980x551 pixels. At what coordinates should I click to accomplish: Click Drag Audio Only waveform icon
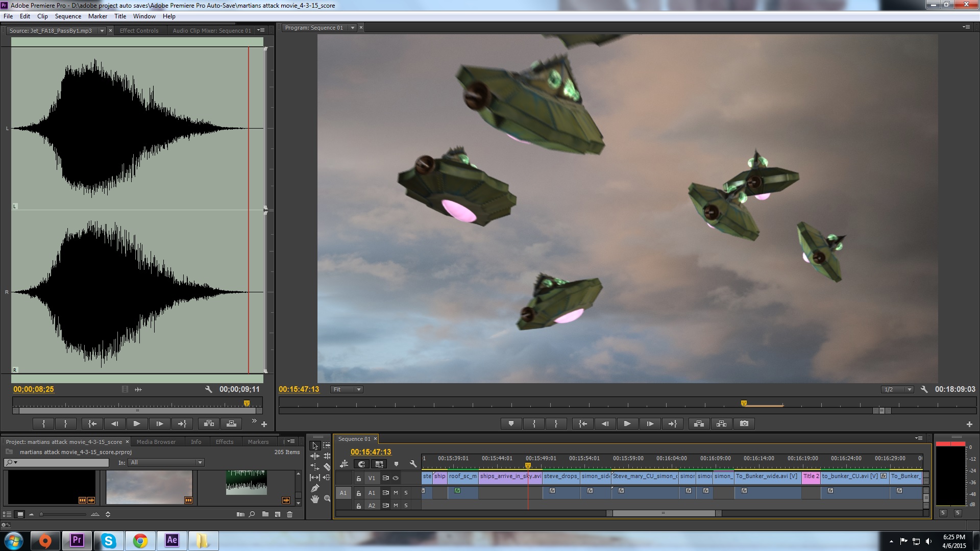click(x=138, y=389)
